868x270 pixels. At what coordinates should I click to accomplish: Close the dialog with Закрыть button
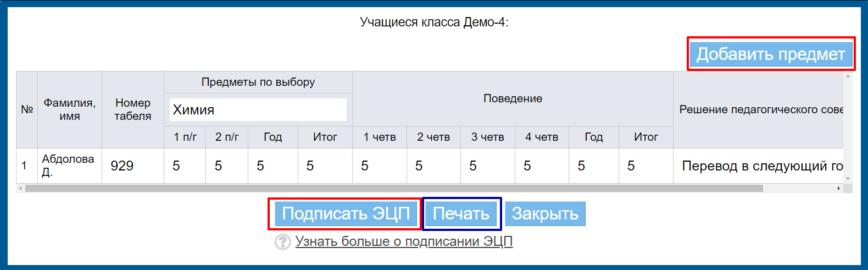pos(545,213)
